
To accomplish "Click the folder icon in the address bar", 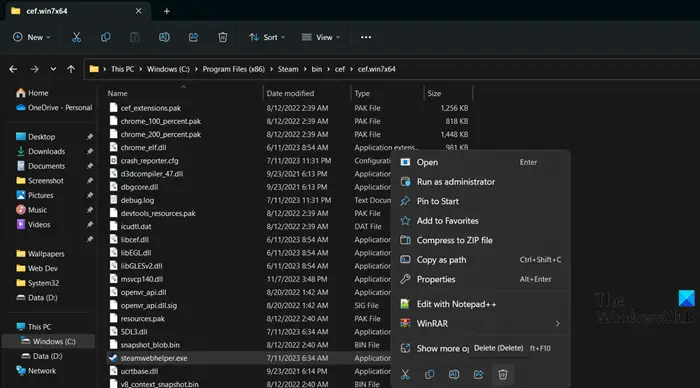I will pyautogui.click(x=94, y=69).
